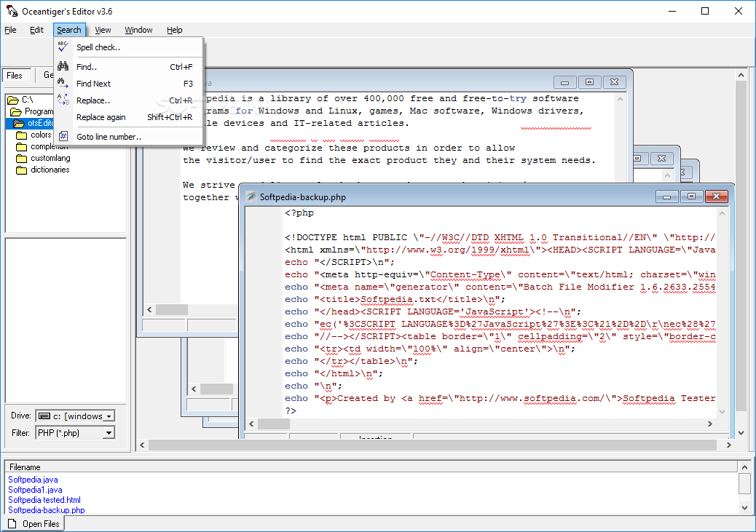Image resolution: width=756 pixels, height=532 pixels.
Task: Click down arrow of main workspace vertical scrollbar
Action: pos(741,433)
